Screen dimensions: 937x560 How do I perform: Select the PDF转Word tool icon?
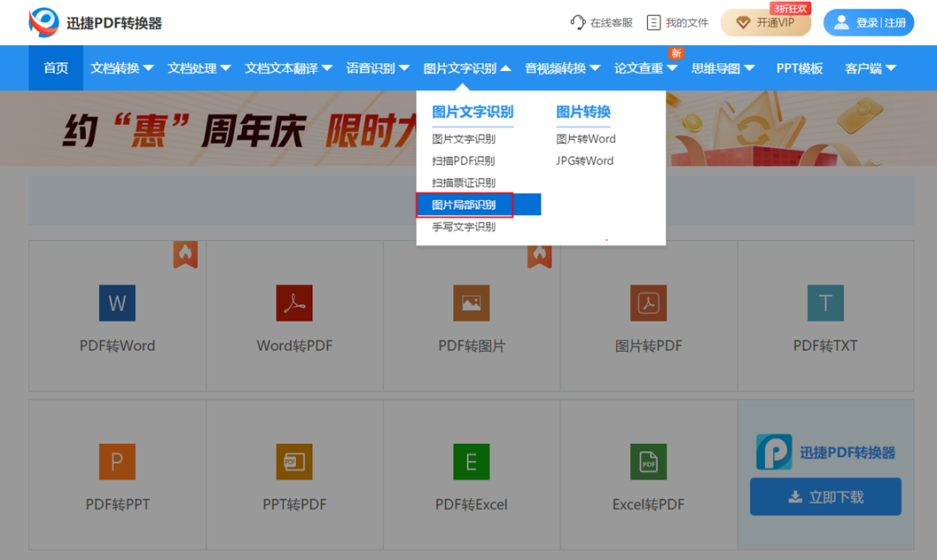pos(117,303)
